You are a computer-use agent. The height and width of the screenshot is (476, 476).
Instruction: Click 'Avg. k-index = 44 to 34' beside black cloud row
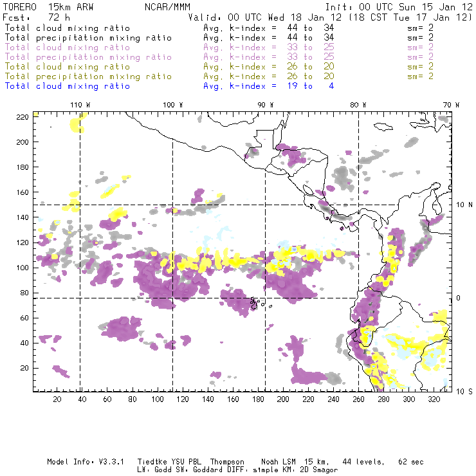pyautogui.click(x=269, y=28)
